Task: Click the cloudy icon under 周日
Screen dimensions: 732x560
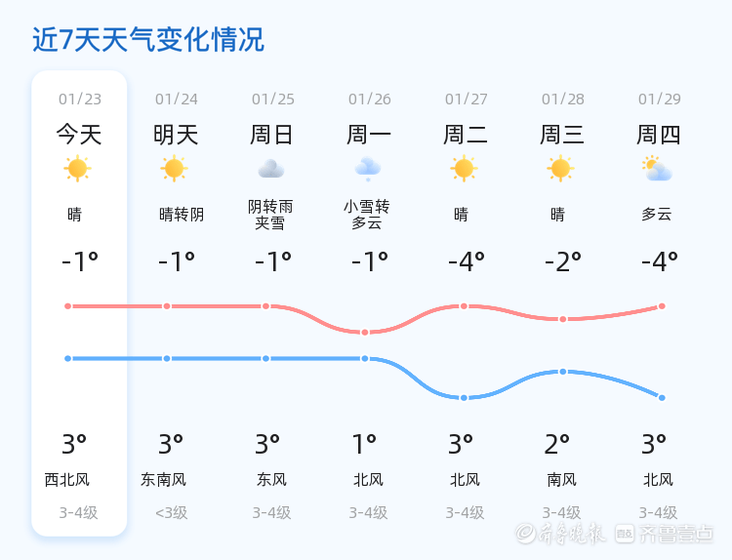Action: point(271,169)
